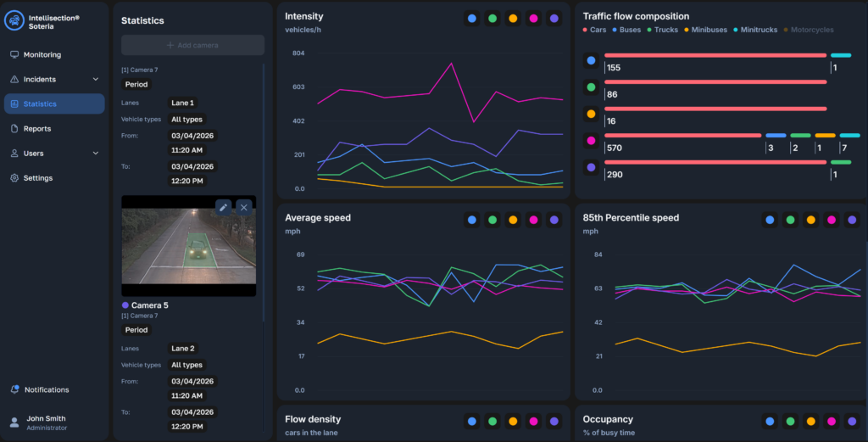Viewport: 868px width, 442px height.
Task: Toggle the purple series in Intensity chart
Action: point(554,19)
